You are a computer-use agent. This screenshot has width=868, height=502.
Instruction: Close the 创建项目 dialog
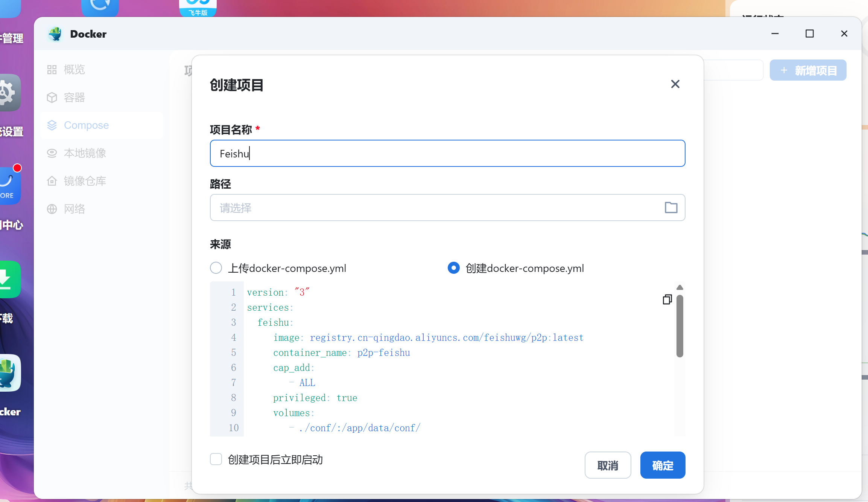coord(675,84)
